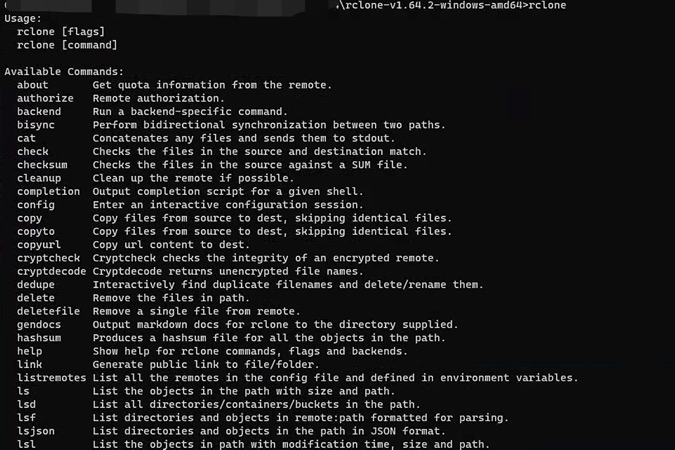Image resolution: width=675 pixels, height=450 pixels.
Task: Click the 'lsjson' command name
Action: coord(36,431)
